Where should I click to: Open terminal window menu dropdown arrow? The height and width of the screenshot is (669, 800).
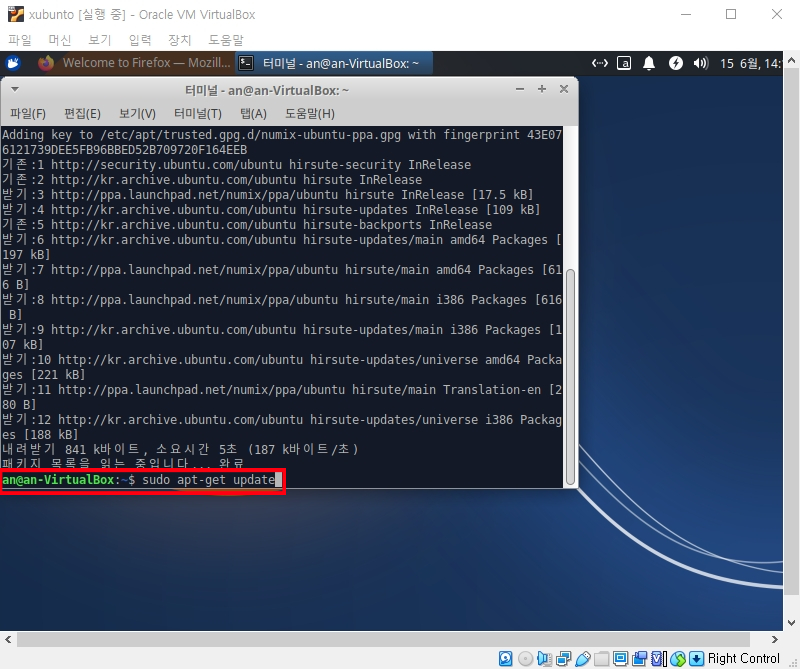coord(15,89)
